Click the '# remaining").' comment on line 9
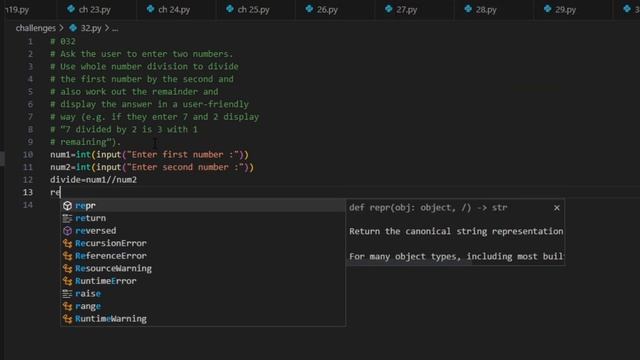This screenshot has width=640, height=360. click(85, 142)
